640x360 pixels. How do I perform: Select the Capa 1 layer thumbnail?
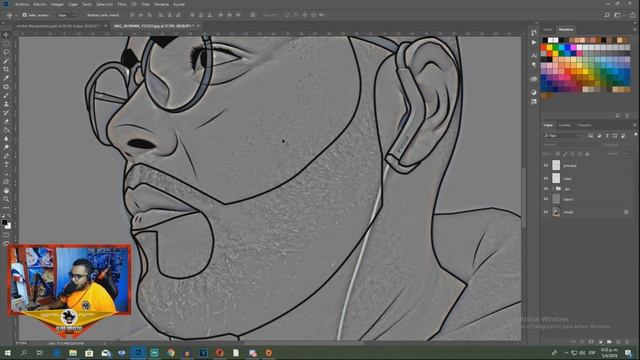click(x=556, y=199)
